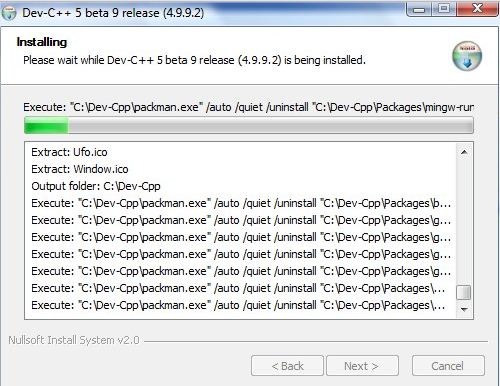Click the current Execute status line above progress bar

248,107
